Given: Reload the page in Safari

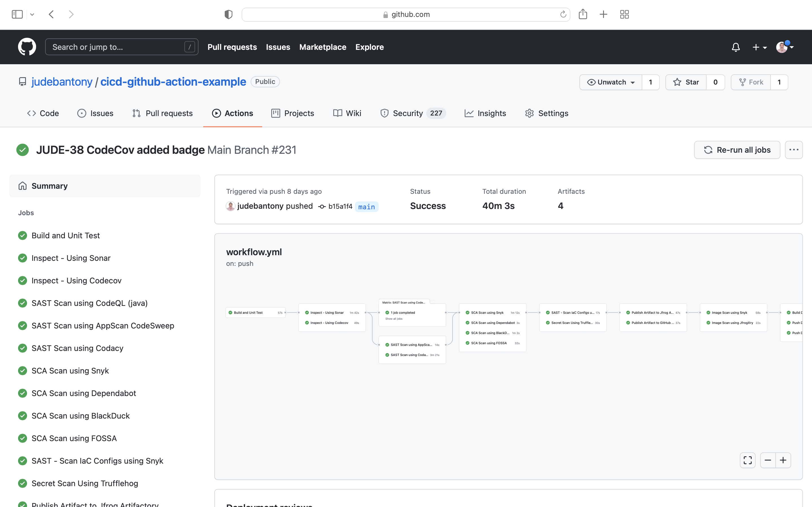Looking at the screenshot, I should [x=563, y=14].
